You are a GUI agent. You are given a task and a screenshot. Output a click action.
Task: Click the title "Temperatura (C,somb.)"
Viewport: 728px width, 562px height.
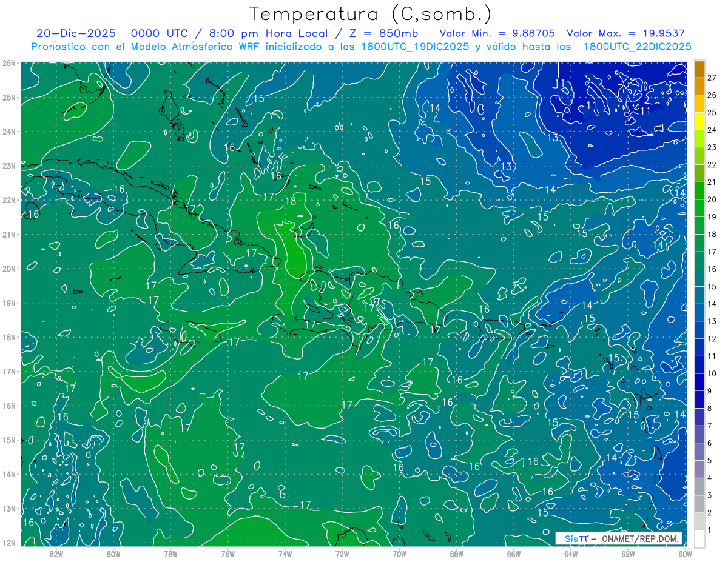coord(371,14)
